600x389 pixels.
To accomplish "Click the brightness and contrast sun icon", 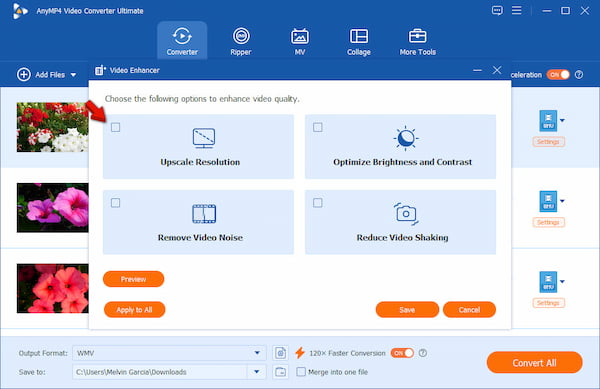I will [406, 138].
